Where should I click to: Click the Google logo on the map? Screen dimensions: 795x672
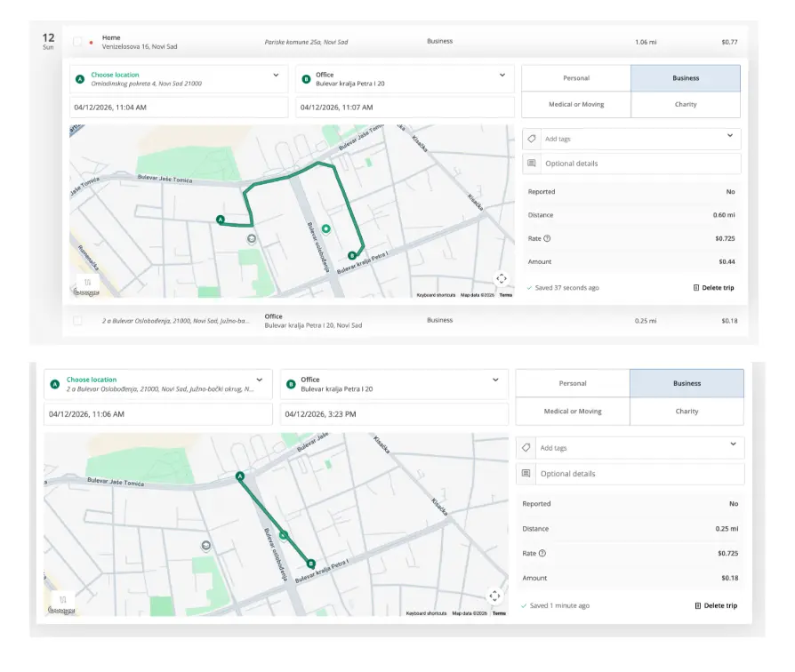(87, 291)
